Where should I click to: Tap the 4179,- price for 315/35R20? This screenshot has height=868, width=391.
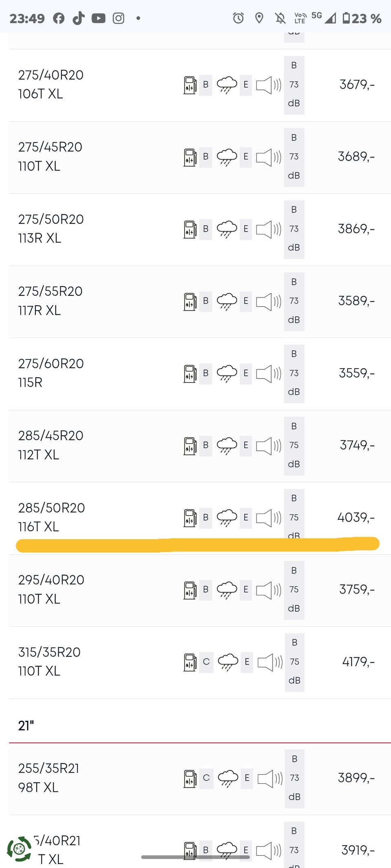(358, 662)
